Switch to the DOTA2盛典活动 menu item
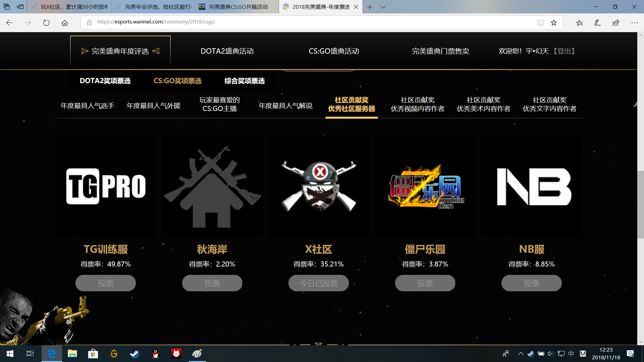Image resolution: width=644 pixels, height=362 pixels. click(227, 51)
